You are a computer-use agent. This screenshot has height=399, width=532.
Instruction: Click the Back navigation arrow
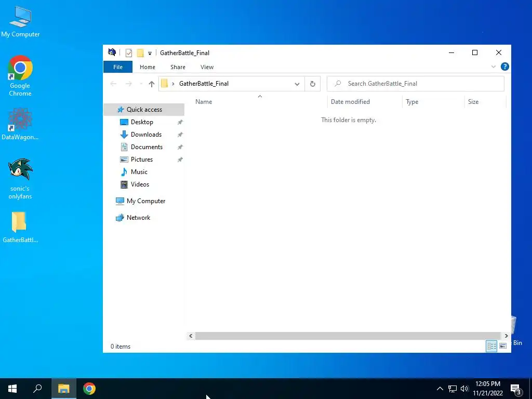(x=113, y=84)
